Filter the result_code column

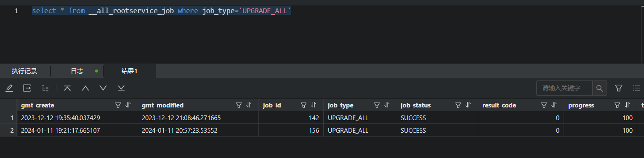544,105
